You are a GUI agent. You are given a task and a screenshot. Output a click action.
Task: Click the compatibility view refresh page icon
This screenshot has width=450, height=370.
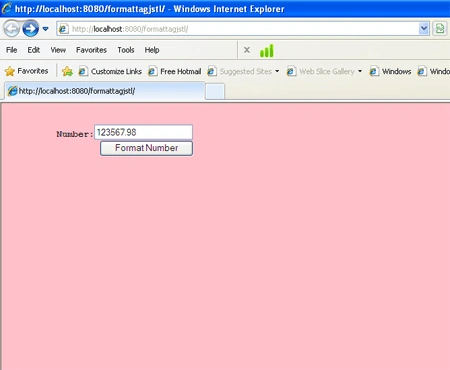click(x=440, y=29)
